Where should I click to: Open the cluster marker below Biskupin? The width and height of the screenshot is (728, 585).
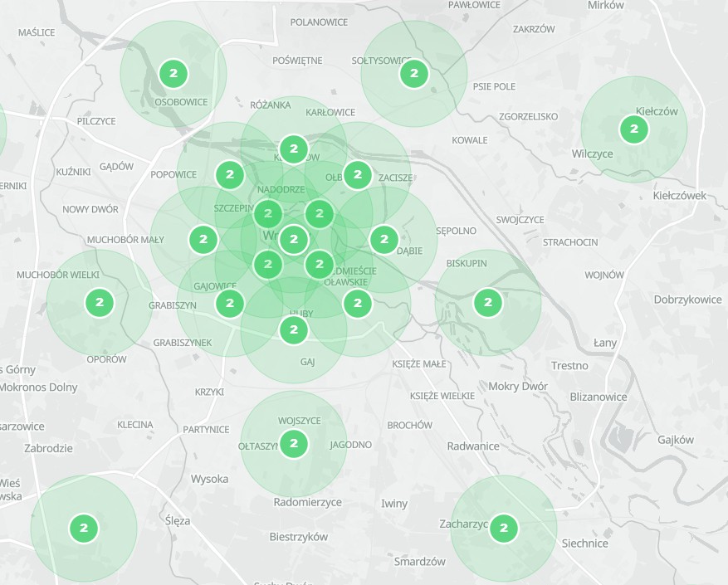click(x=487, y=303)
